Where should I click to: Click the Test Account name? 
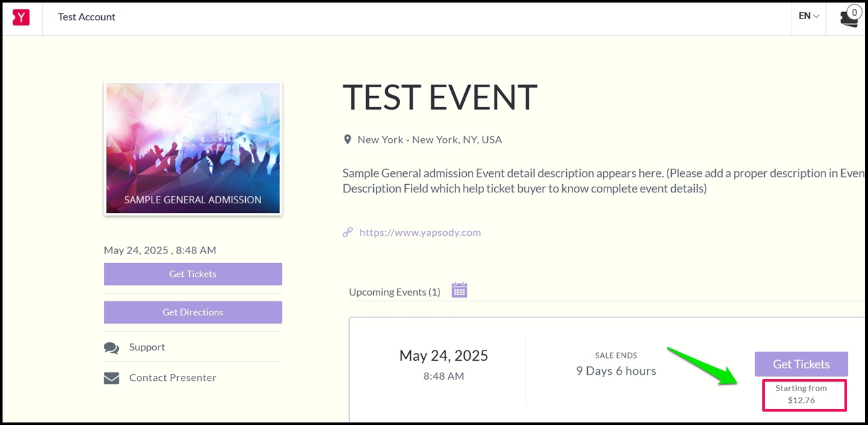[x=87, y=17]
